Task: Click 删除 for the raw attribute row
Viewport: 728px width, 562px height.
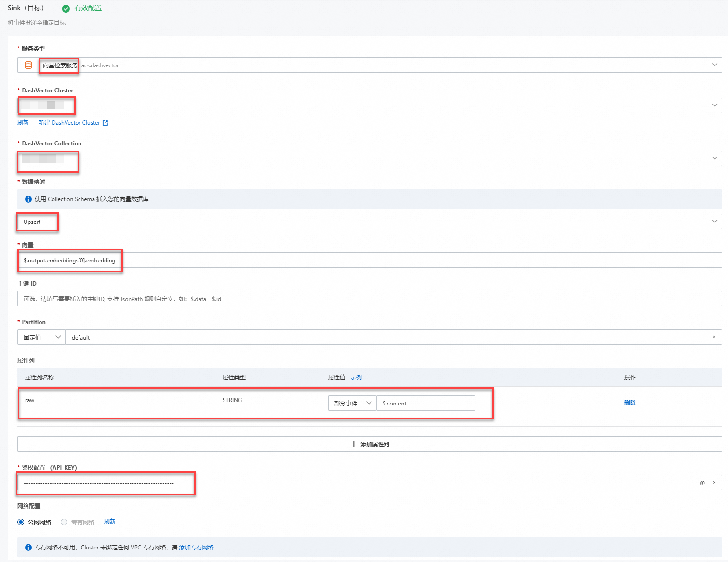Action: [630, 403]
